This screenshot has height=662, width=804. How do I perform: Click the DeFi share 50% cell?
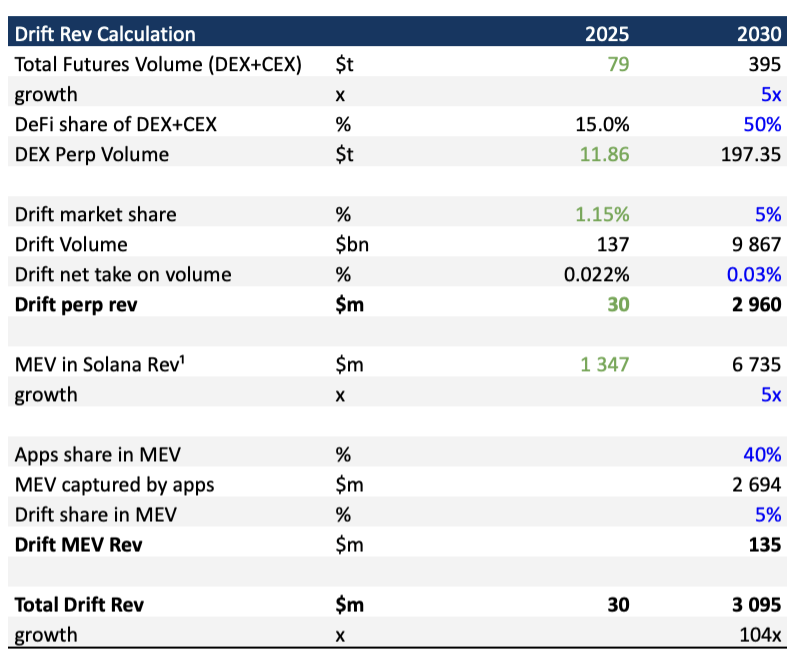pyautogui.click(x=762, y=124)
